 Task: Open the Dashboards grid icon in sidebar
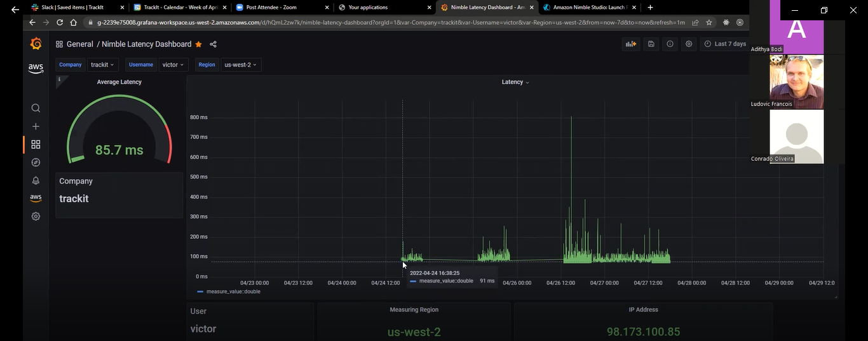(36, 144)
